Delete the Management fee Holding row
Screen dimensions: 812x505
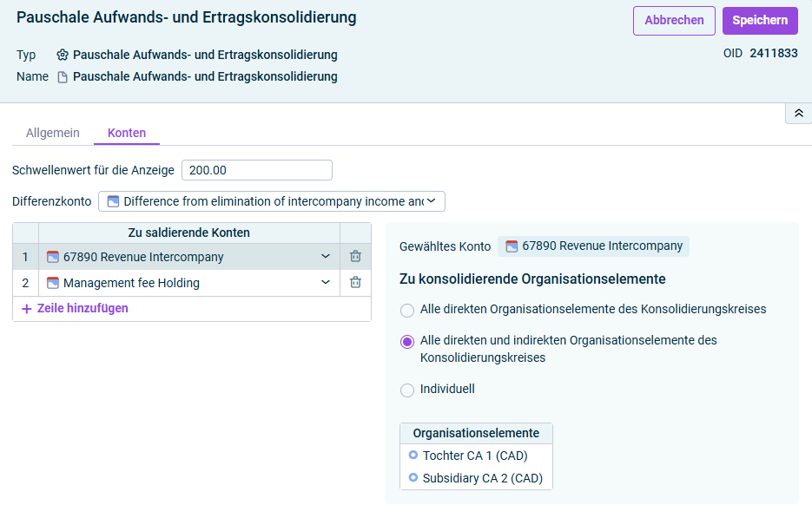[355, 283]
